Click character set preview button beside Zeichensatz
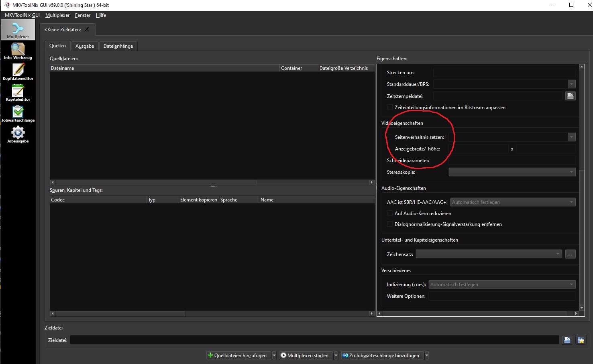 point(571,254)
